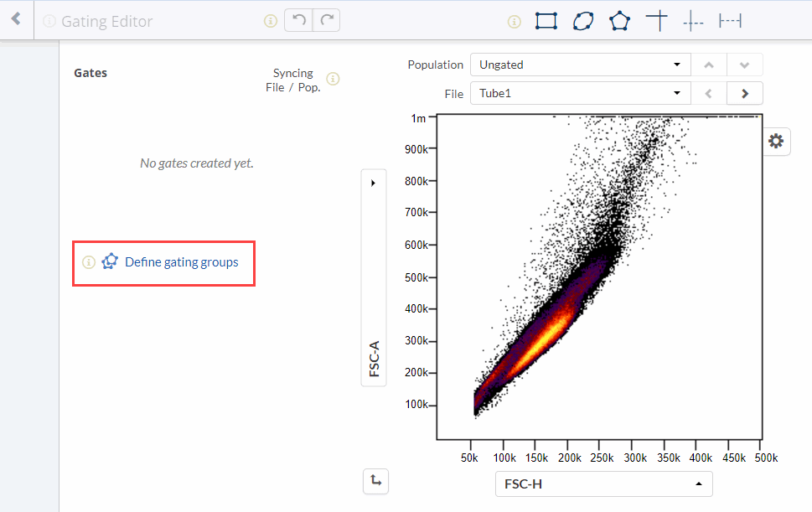Select the polygon gate tool

pyautogui.click(x=619, y=21)
